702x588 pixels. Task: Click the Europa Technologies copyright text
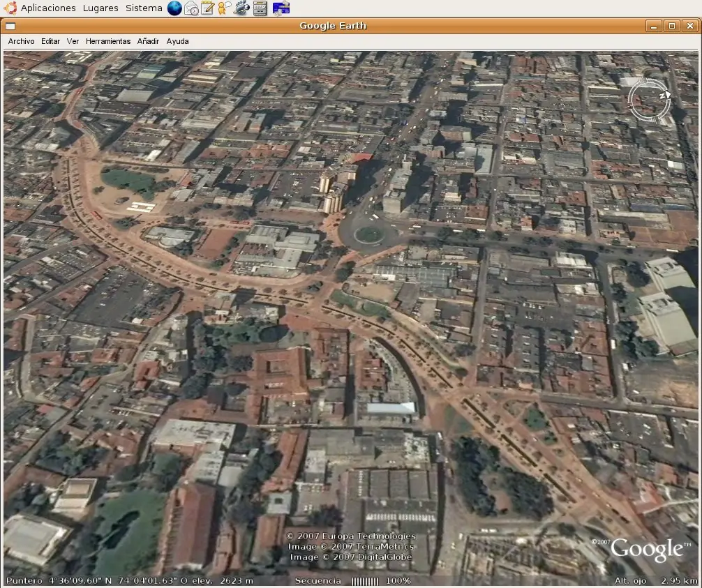coord(351,536)
